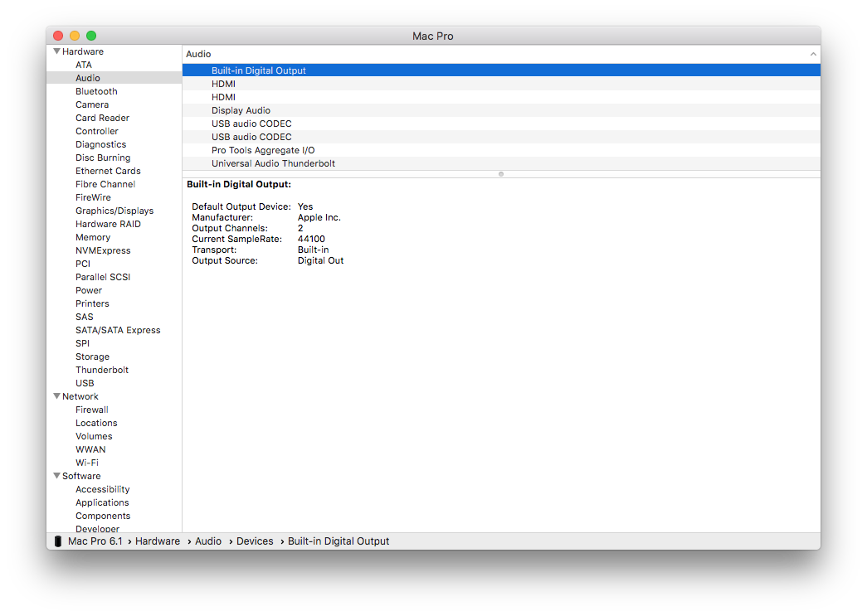Open Storage in the sidebar

coord(92,357)
